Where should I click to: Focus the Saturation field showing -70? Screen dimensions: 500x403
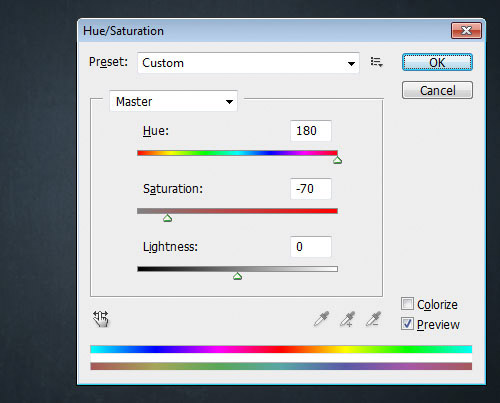pyautogui.click(x=311, y=189)
